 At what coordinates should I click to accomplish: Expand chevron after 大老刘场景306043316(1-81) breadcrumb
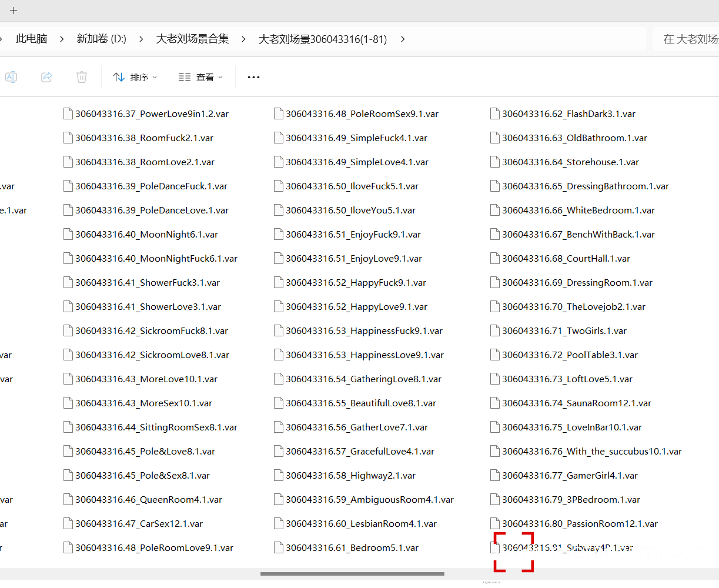403,39
